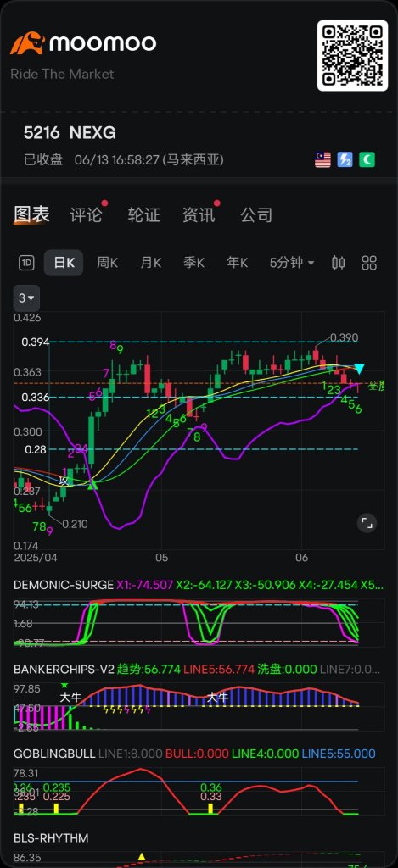Viewport: 398px width, 868px height.
Task: Tap the LINE5:55.000 value
Action: [338, 754]
